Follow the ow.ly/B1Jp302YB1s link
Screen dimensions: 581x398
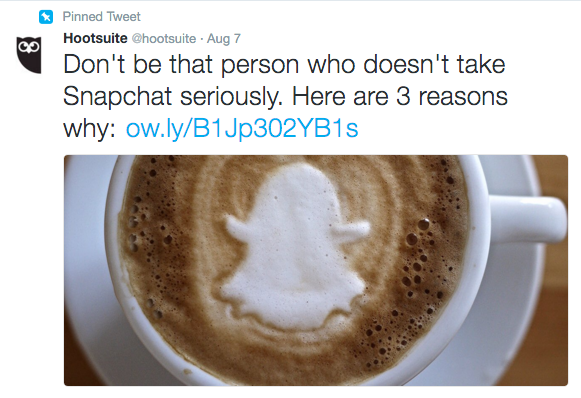[242, 129]
